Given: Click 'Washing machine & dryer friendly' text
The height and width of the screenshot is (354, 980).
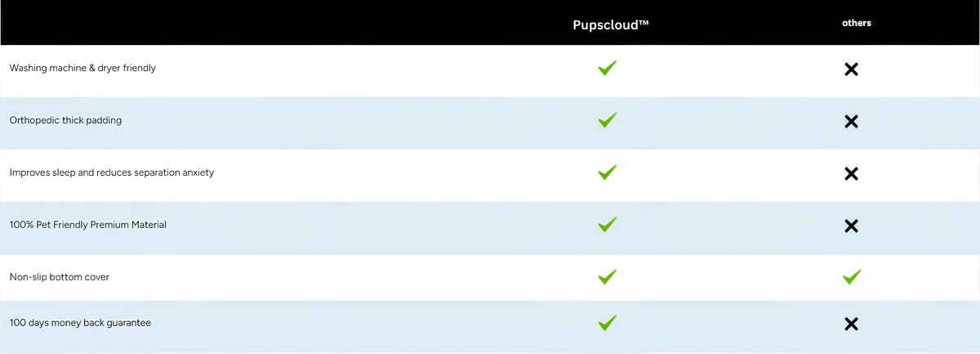Looking at the screenshot, I should 82,68.
